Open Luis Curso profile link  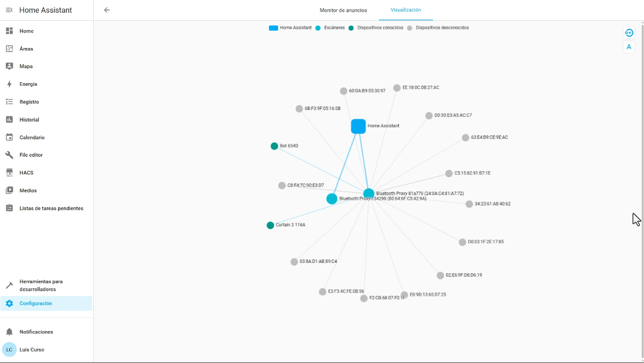[x=32, y=350]
